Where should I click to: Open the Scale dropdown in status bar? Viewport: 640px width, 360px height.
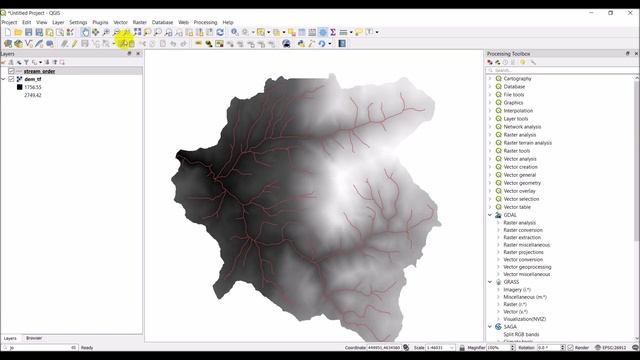452,348
